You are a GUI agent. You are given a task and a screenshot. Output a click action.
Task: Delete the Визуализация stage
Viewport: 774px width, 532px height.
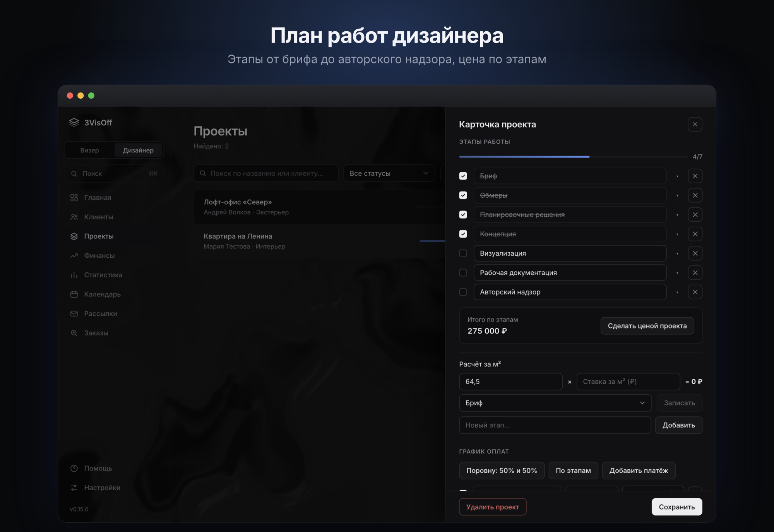point(695,253)
